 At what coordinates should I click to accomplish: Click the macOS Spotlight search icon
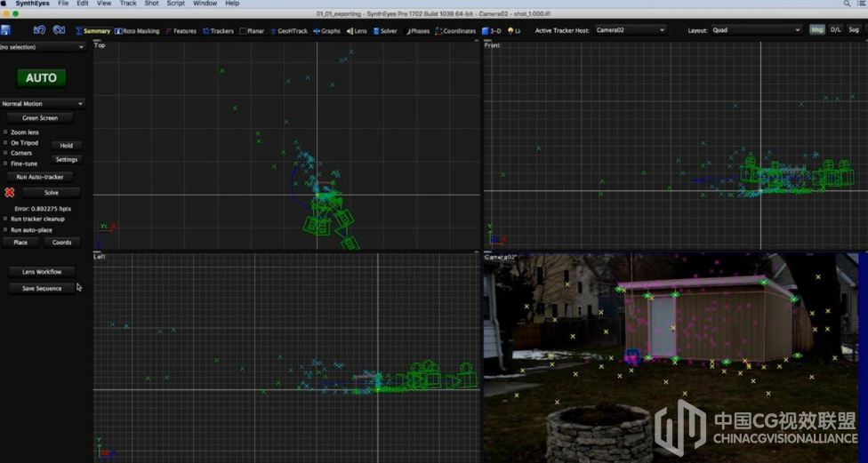(x=847, y=4)
